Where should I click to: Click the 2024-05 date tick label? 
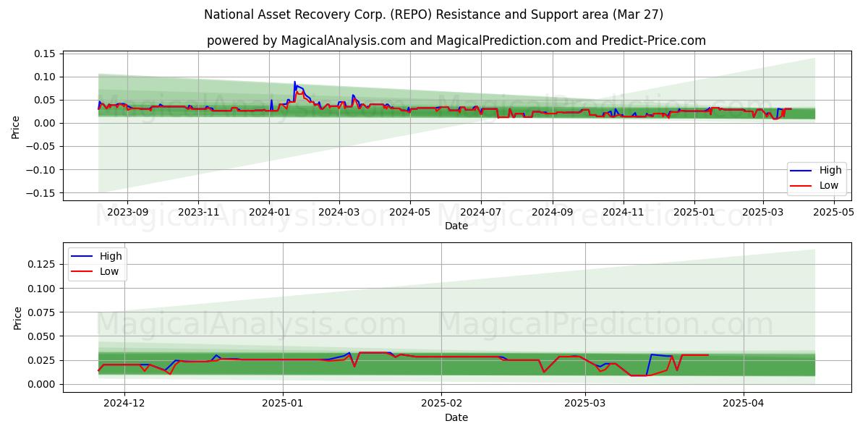tap(410, 212)
